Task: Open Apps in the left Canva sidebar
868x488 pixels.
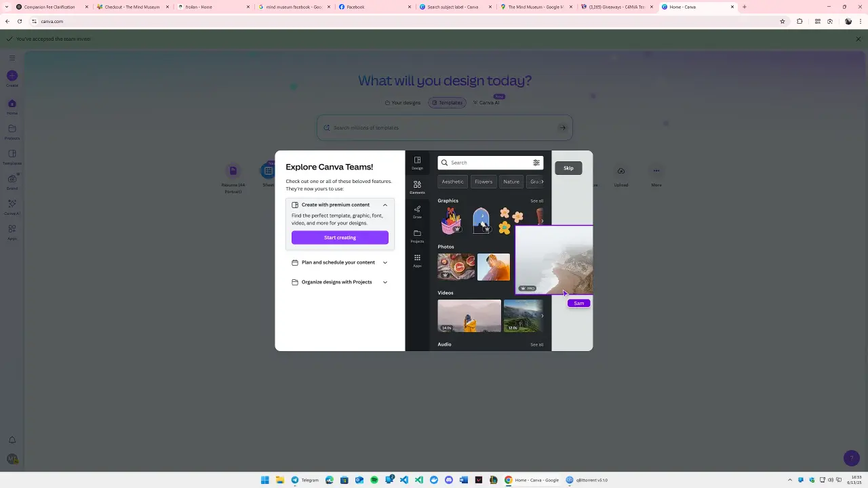Action: pyautogui.click(x=12, y=232)
